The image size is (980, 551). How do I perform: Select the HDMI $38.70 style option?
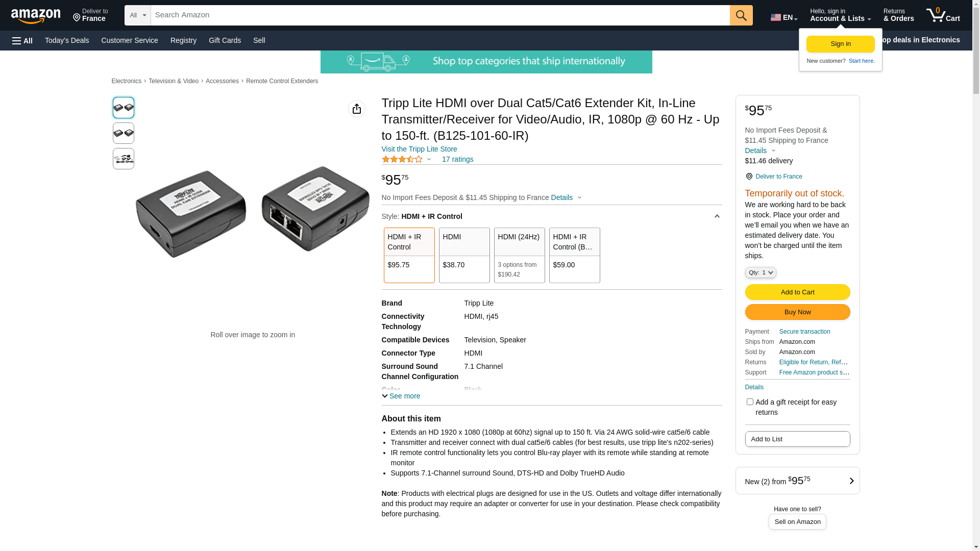point(464,255)
